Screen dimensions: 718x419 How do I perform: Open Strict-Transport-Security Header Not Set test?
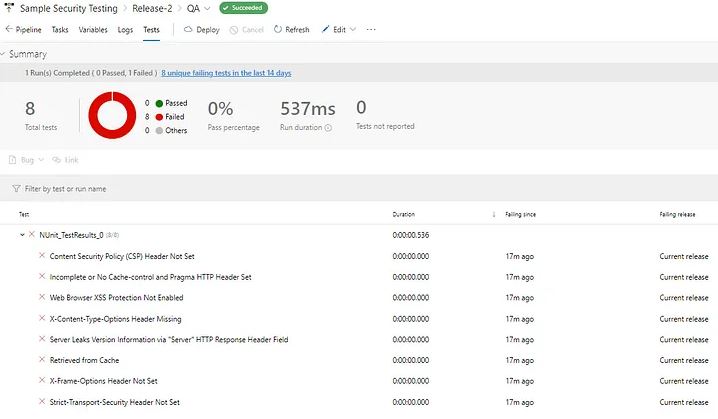pos(114,402)
